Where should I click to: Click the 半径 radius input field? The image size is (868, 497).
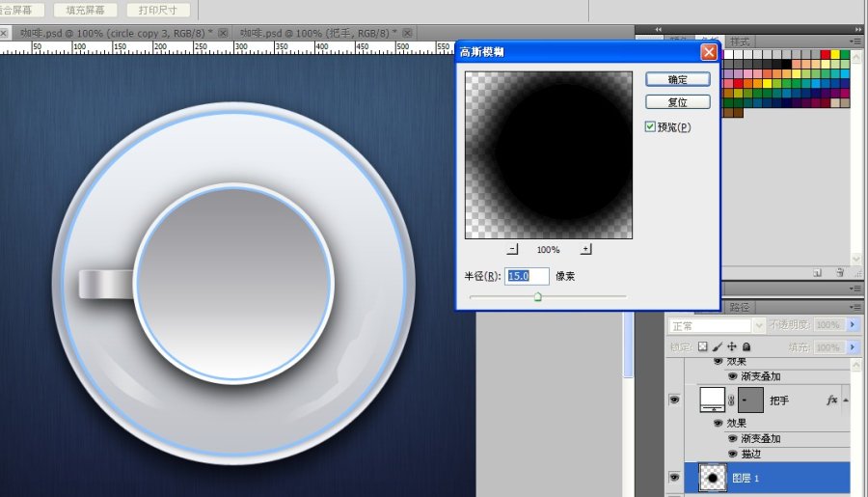pyautogui.click(x=527, y=276)
